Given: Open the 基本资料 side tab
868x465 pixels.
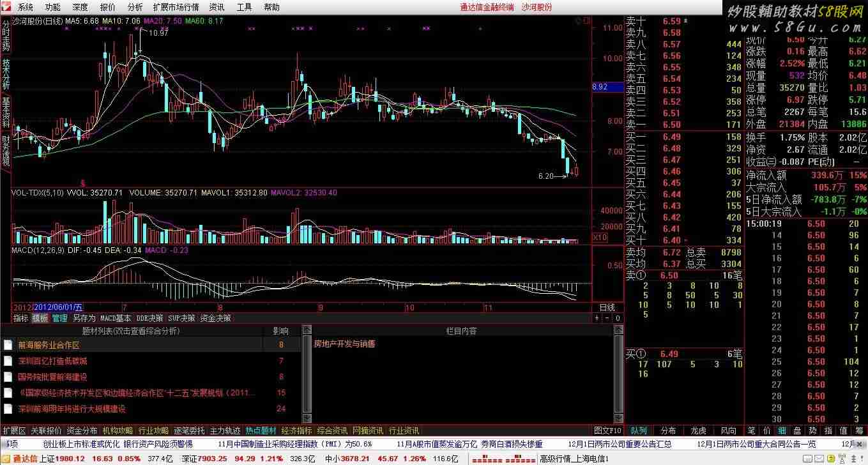Looking at the screenshot, I should [6, 112].
